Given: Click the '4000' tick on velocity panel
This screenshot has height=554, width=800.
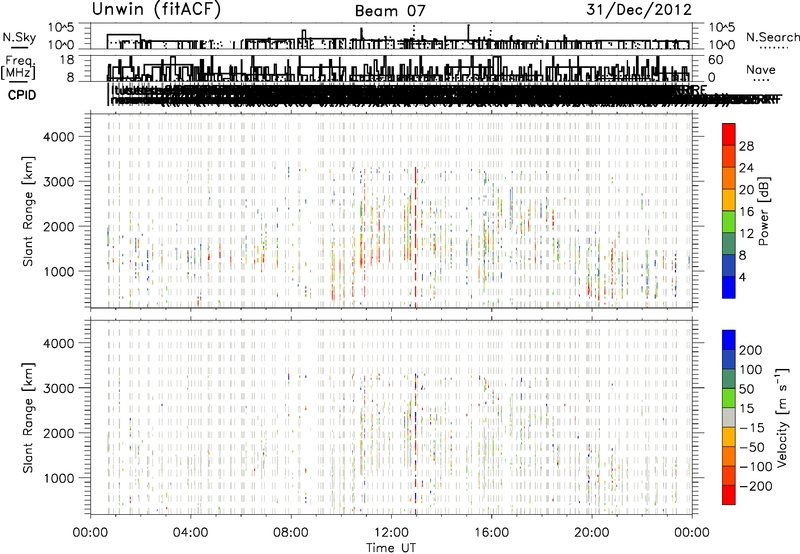Looking at the screenshot, I should point(58,343).
